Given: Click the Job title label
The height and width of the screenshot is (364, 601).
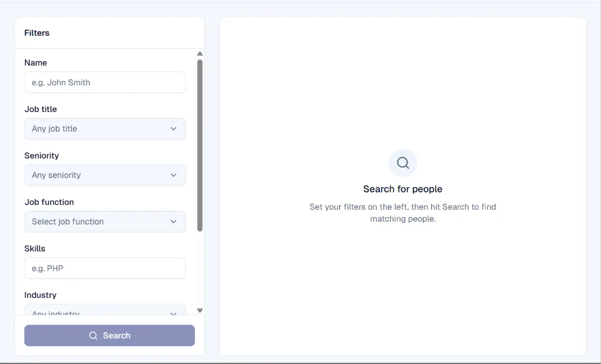Looking at the screenshot, I should point(41,109).
